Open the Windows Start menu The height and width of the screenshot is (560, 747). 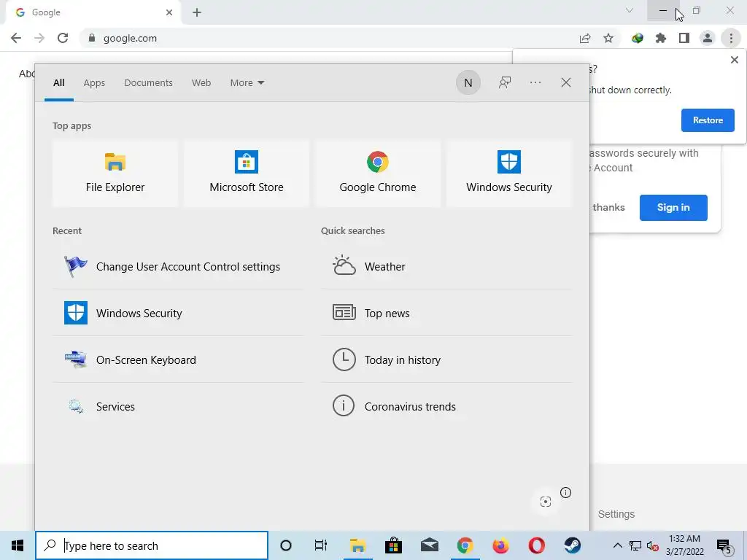pos(18,545)
